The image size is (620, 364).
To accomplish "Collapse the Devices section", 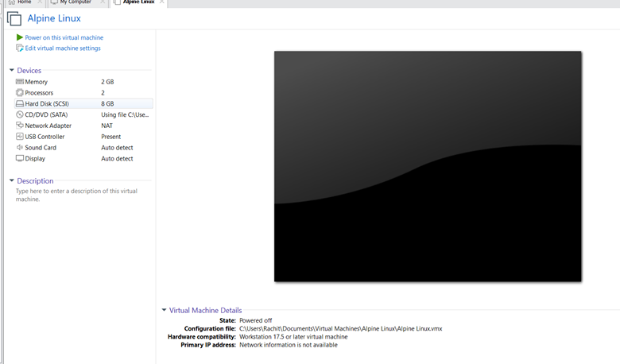I will pyautogui.click(x=11, y=70).
